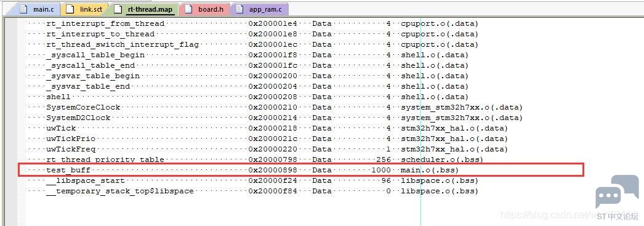
Task: Click libspace.o(.bss) on __libspace_start row
Action: (x=440, y=180)
